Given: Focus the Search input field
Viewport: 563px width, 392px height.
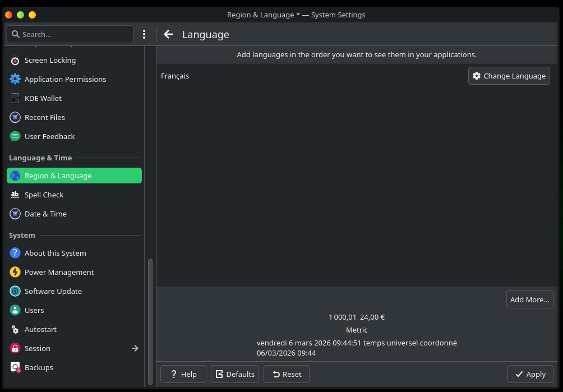Looking at the screenshot, I should (73, 35).
